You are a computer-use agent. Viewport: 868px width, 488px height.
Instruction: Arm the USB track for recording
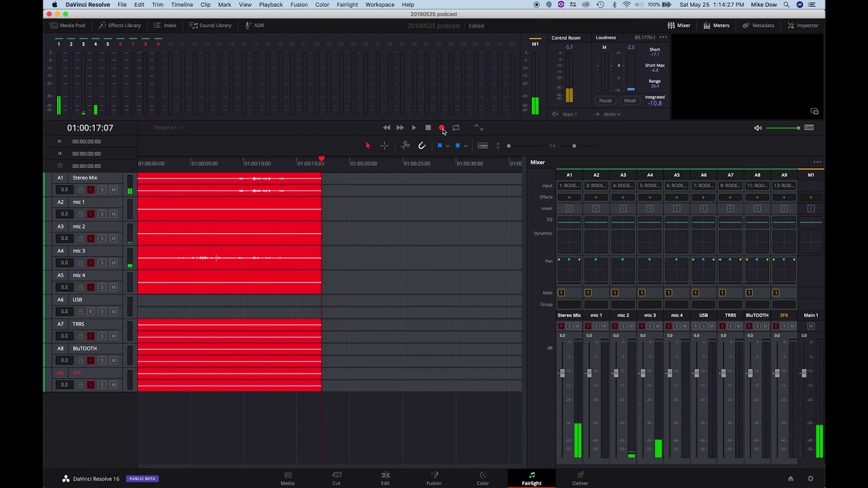point(91,312)
